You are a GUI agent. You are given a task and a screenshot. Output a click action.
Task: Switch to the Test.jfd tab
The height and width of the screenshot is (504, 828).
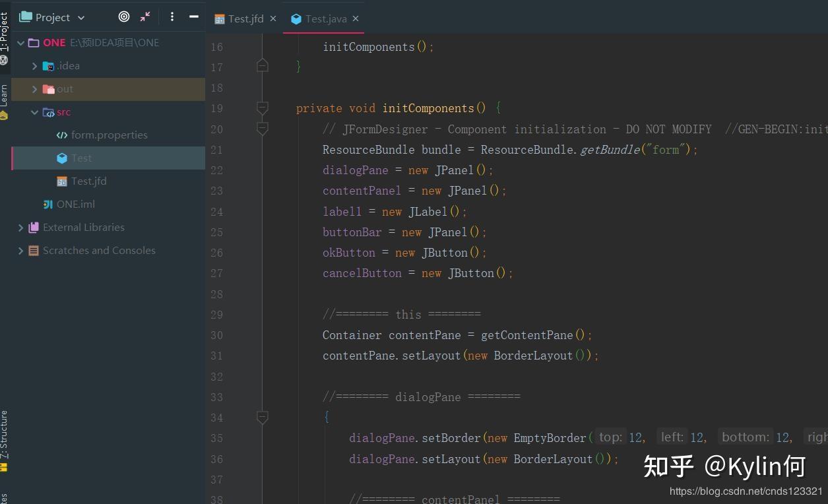(245, 18)
